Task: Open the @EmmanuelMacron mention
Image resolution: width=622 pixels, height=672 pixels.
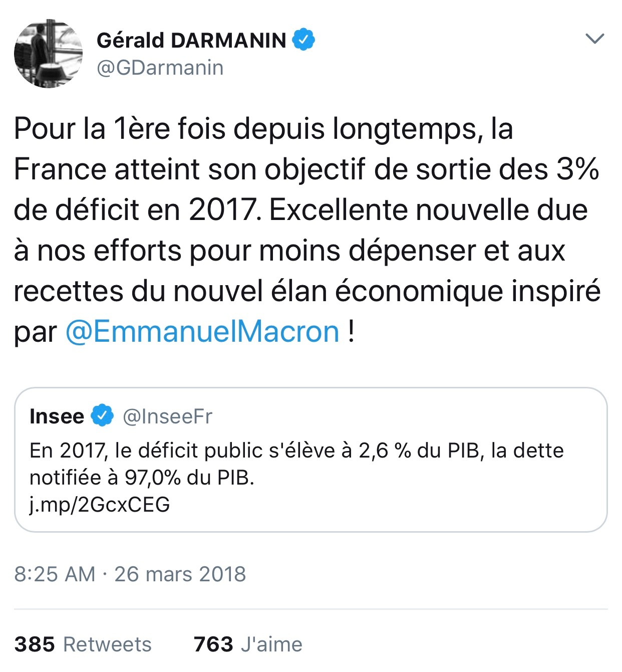Action: click(x=202, y=332)
